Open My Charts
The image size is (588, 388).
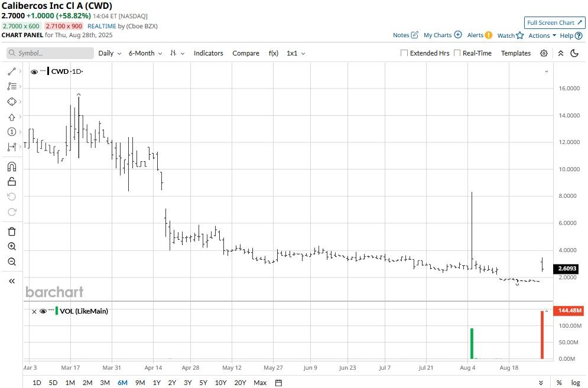(x=443, y=35)
